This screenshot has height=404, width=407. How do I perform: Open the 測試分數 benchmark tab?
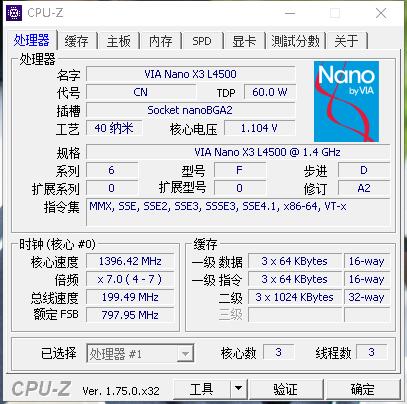tap(295, 41)
